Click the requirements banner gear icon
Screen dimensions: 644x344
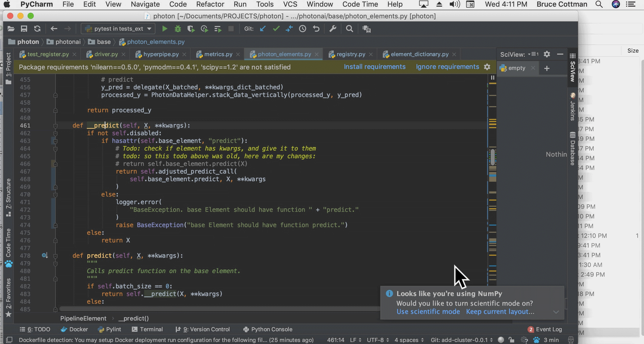click(x=487, y=67)
